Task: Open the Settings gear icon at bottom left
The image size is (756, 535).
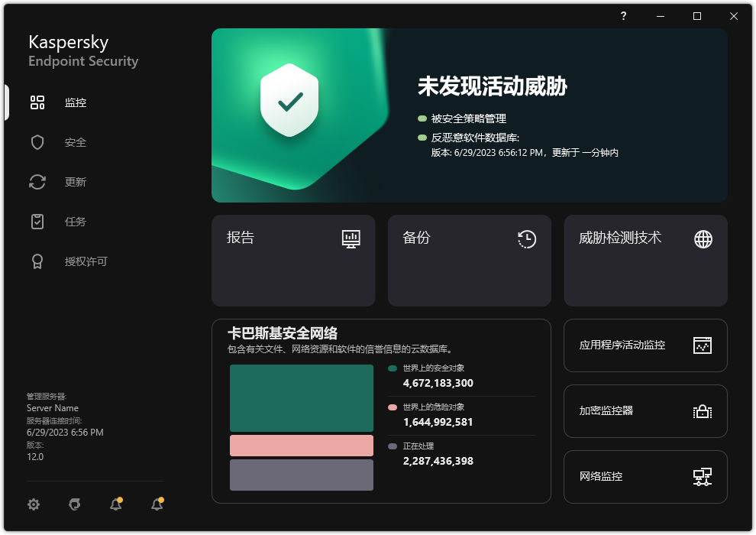Action: [34, 504]
